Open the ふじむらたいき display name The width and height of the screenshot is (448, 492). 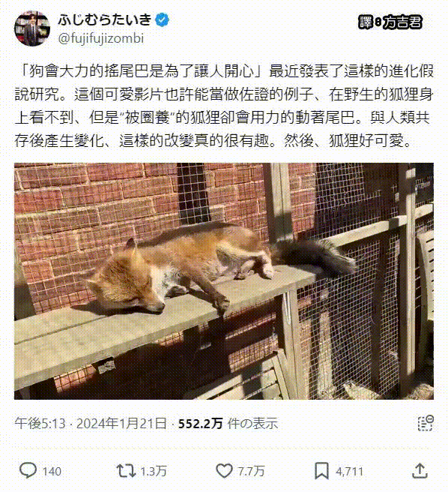tap(105, 20)
